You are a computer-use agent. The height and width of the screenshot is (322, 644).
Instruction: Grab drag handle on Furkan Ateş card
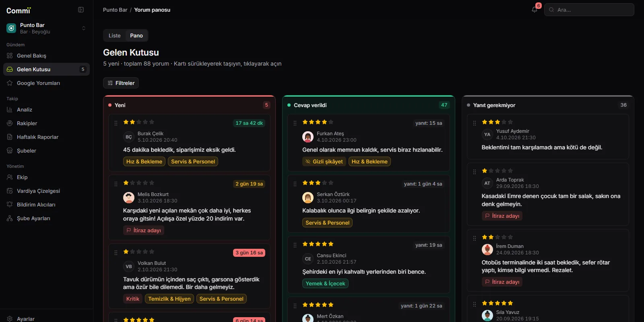click(295, 123)
